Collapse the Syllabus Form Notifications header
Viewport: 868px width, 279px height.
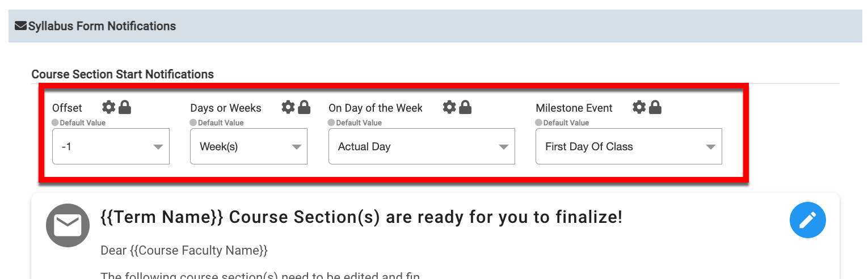click(96, 26)
